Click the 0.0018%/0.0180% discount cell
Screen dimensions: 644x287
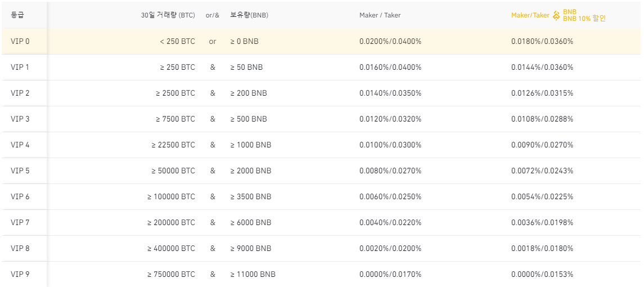[x=542, y=248]
